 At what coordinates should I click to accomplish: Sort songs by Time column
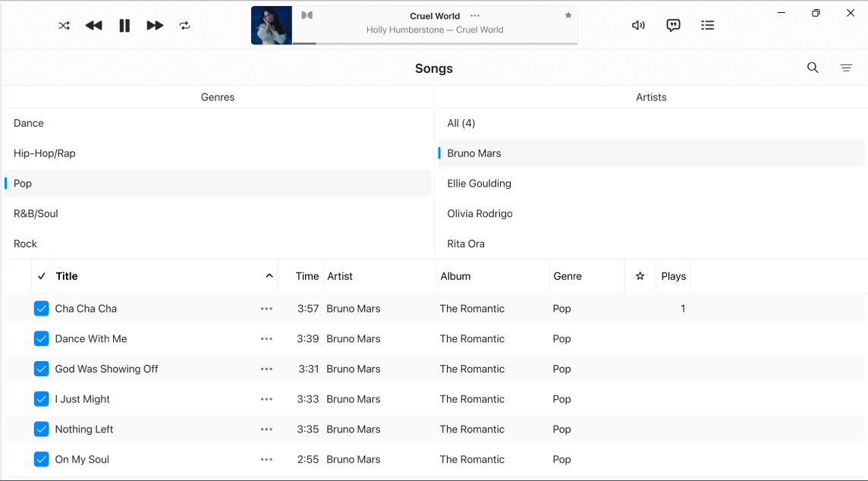pos(307,276)
